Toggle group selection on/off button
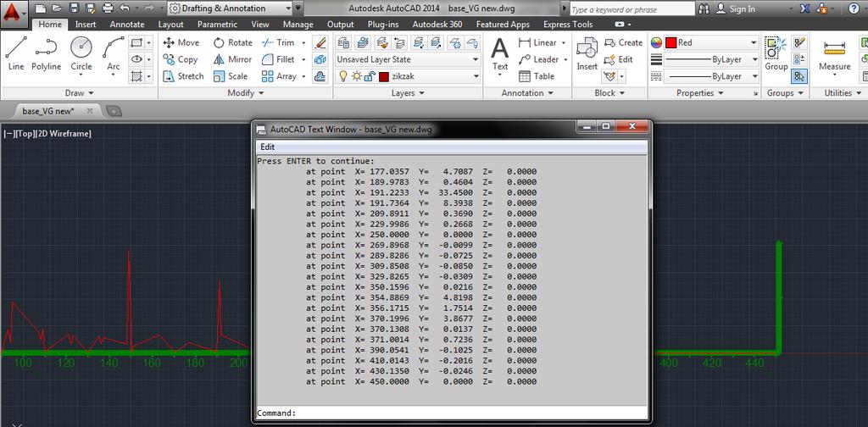The width and height of the screenshot is (868, 427). pos(798,76)
